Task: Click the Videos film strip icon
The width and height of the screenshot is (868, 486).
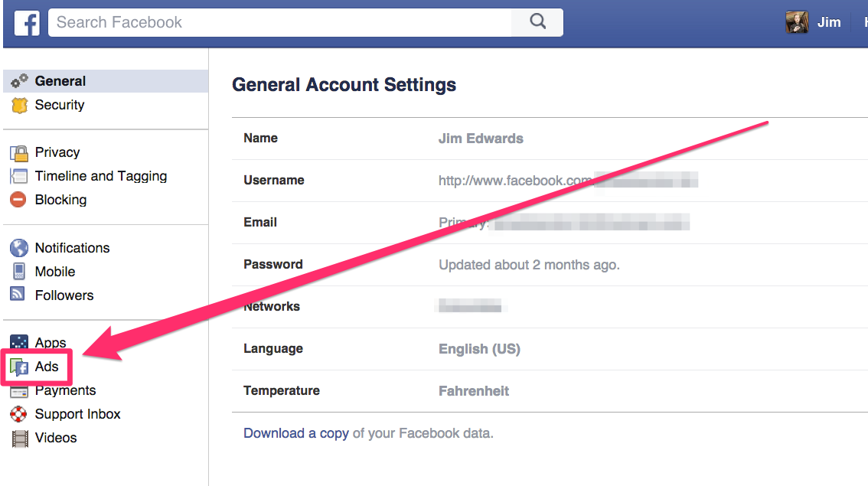Action: pos(19,439)
